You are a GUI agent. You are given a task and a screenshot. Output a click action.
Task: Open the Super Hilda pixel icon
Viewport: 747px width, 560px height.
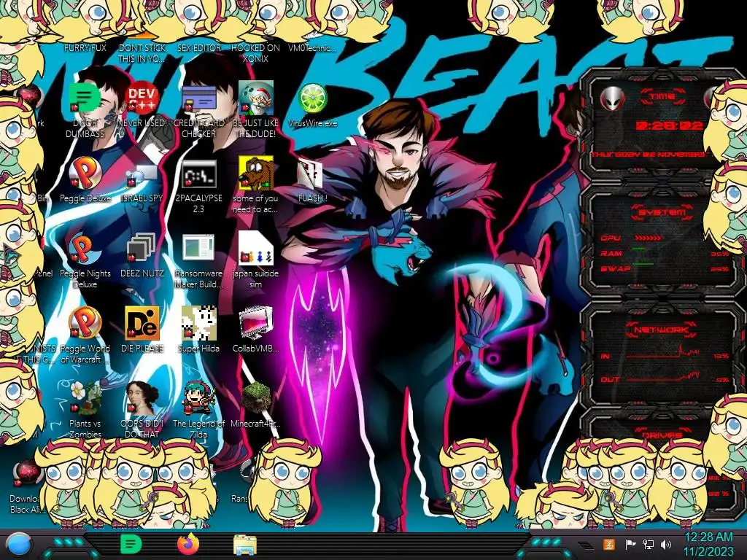pos(198,323)
